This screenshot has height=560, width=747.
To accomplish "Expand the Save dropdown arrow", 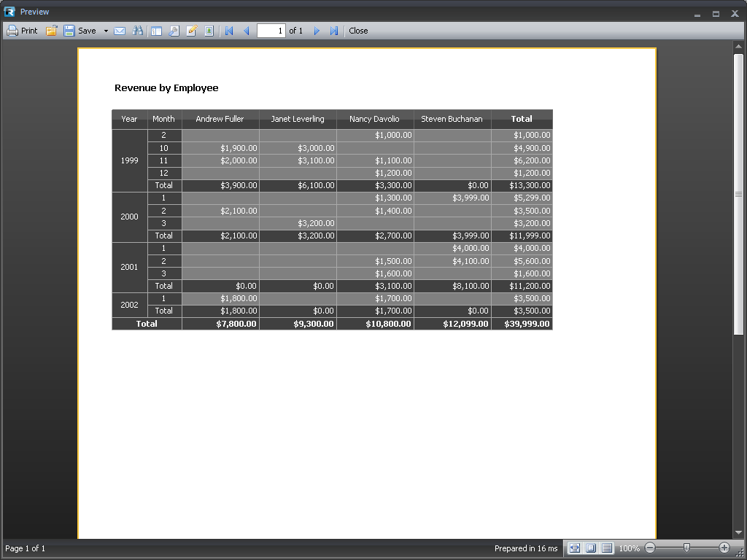I will point(106,31).
